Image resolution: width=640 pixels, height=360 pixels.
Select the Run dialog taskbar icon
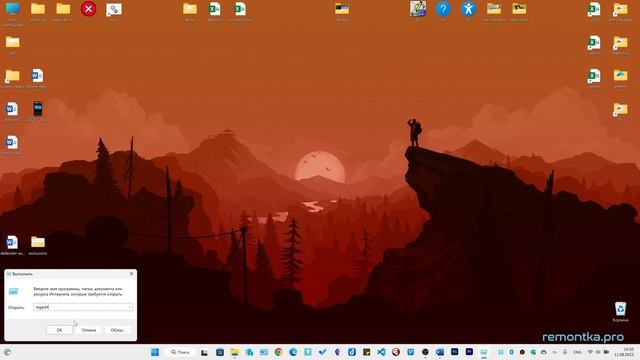(484, 352)
